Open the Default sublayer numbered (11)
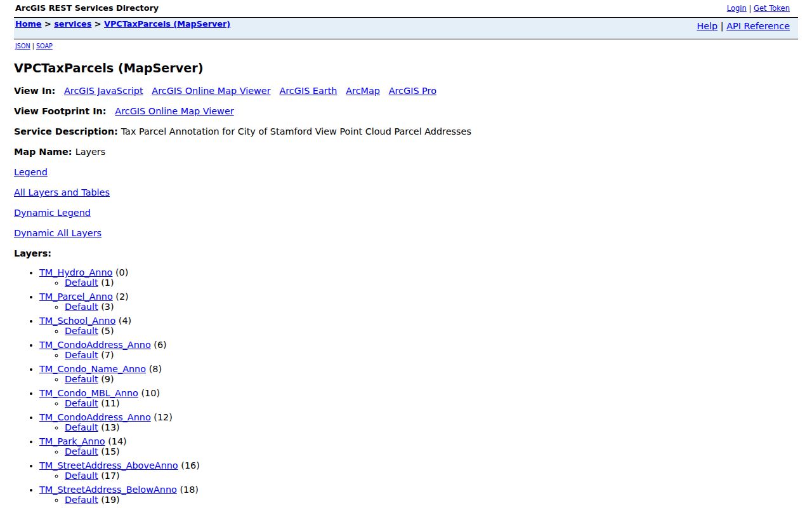This screenshot has height=508, width=812. (81, 403)
